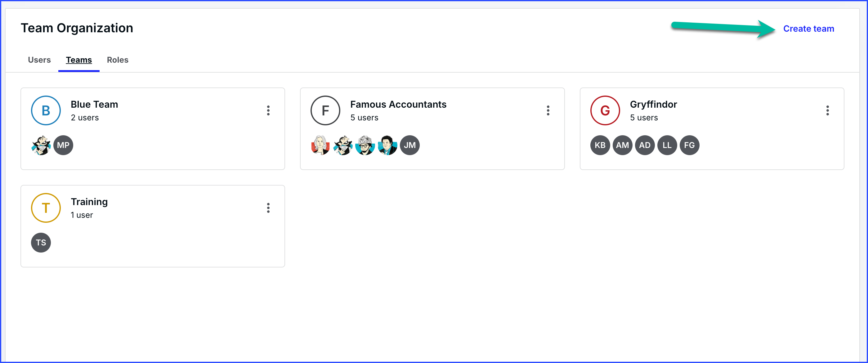Click the Blue Team 'B' icon

click(x=46, y=110)
